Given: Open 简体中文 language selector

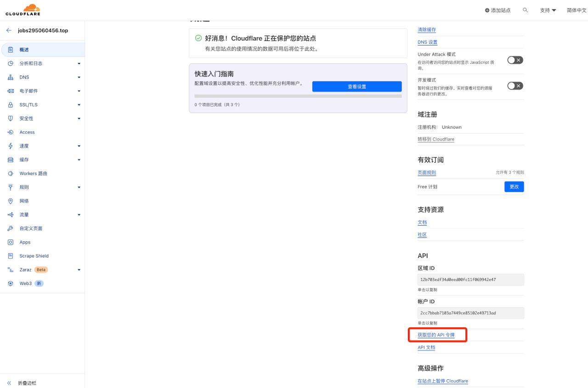Looking at the screenshot, I should click(577, 10).
